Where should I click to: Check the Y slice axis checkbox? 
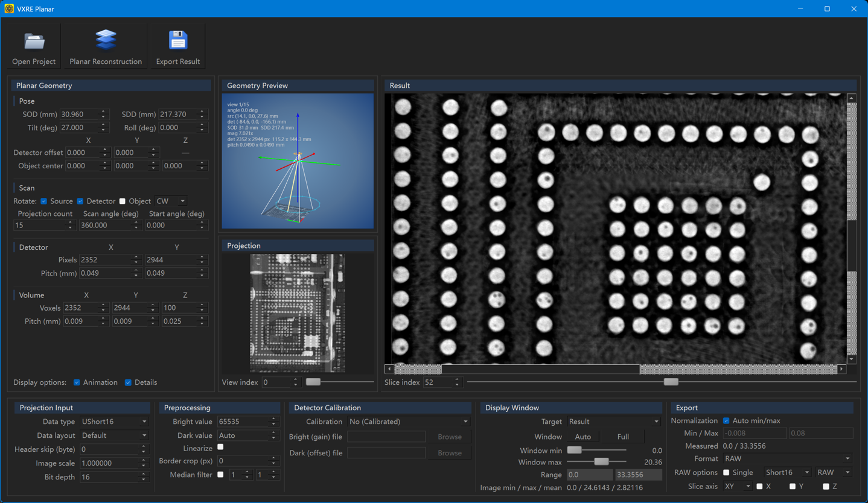point(793,486)
